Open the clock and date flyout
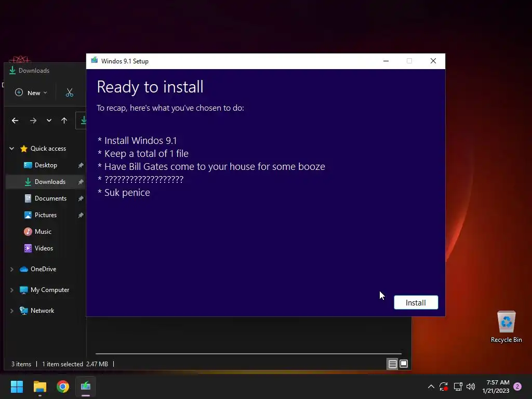Image resolution: width=532 pixels, height=399 pixels. (496, 387)
